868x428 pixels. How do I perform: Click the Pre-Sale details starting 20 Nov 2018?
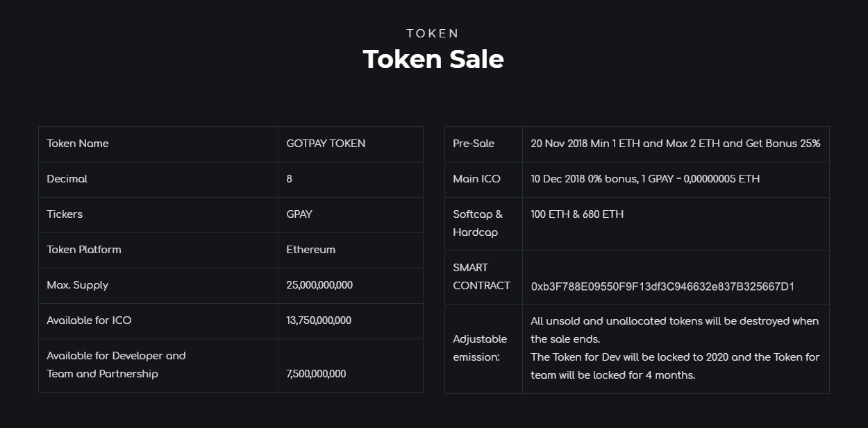[x=676, y=144]
